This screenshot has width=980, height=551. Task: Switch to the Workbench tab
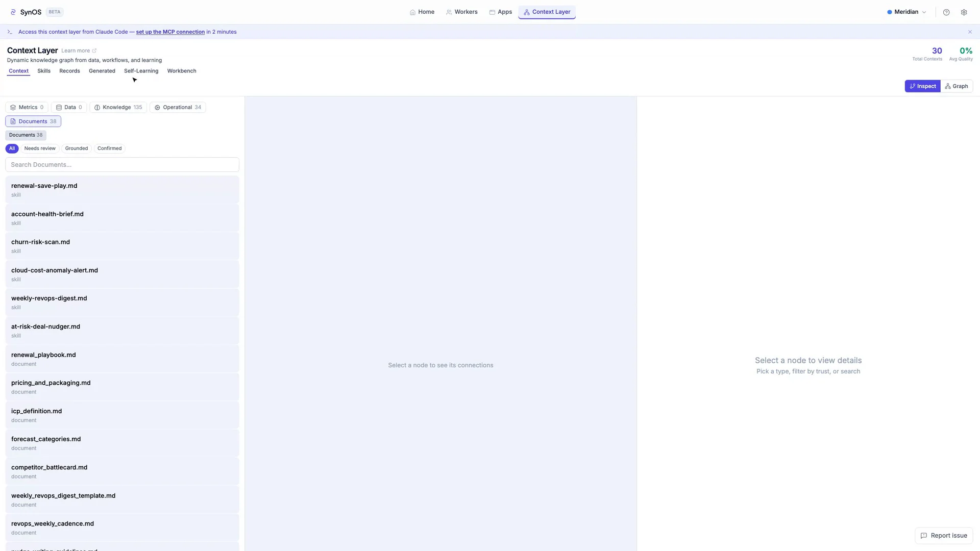tap(182, 71)
